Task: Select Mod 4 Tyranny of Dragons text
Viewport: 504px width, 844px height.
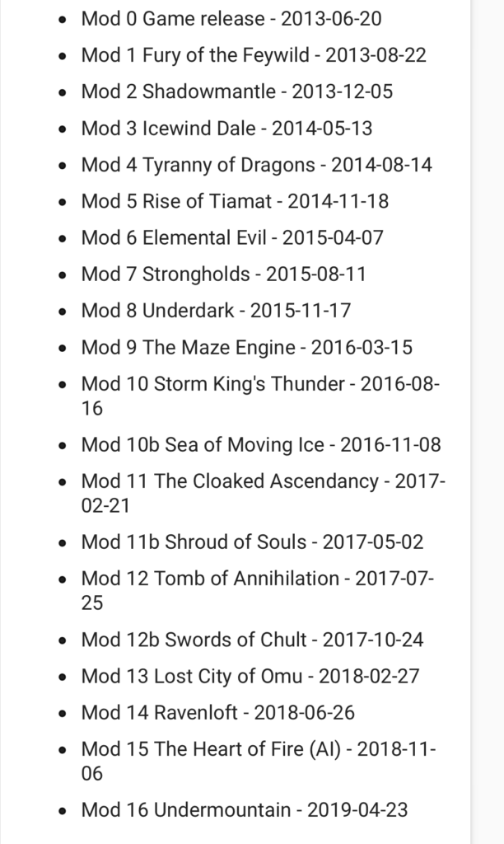Action: coord(256,164)
